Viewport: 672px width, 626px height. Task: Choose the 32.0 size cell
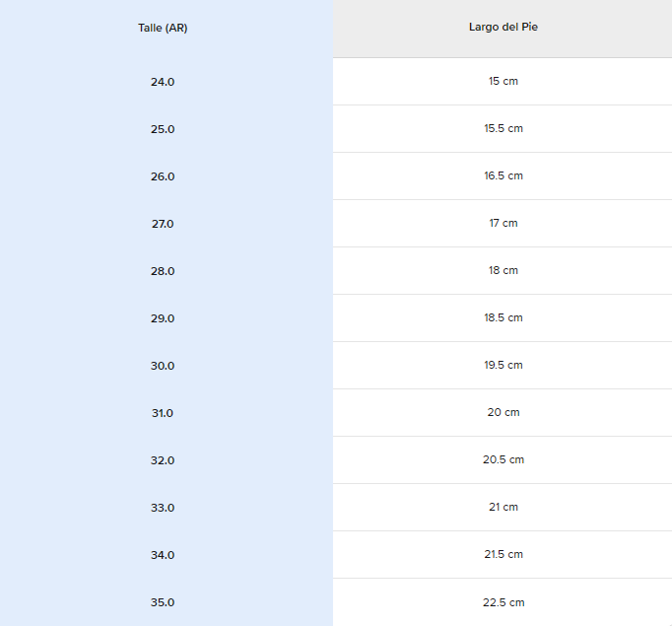coord(163,460)
